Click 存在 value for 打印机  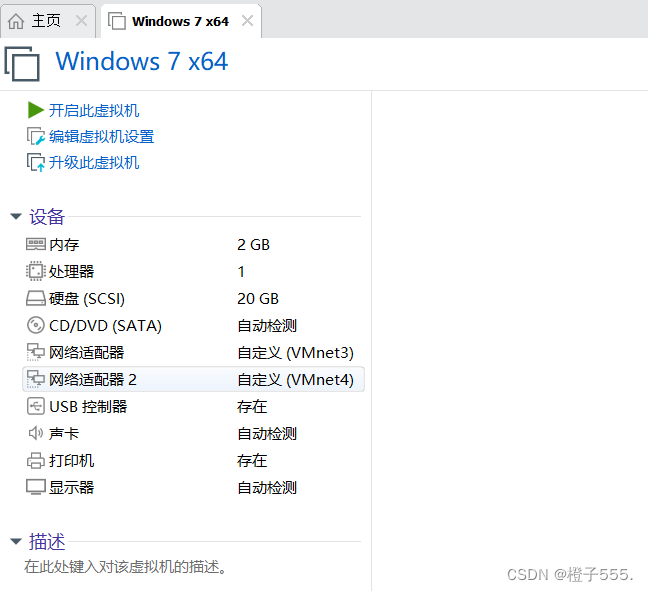pyautogui.click(x=252, y=460)
